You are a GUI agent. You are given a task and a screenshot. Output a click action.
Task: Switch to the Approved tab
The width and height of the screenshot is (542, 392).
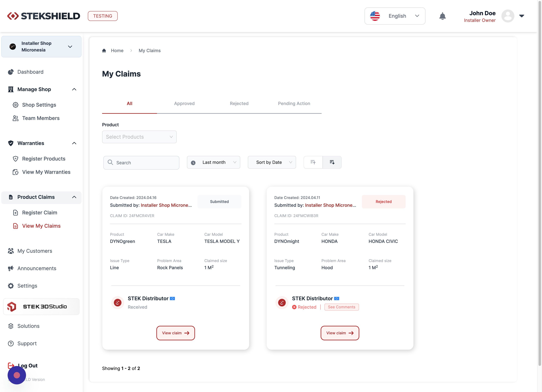[184, 104]
